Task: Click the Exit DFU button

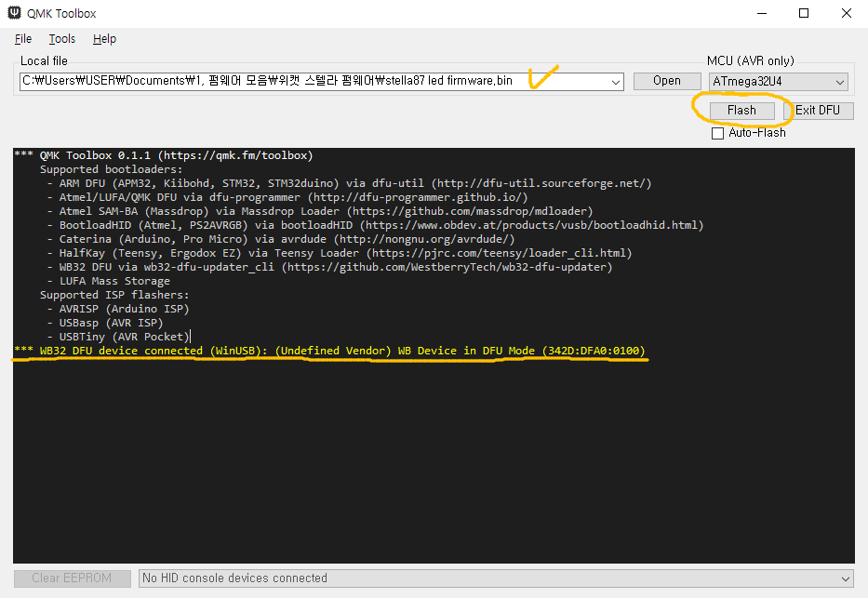Action: 818,111
